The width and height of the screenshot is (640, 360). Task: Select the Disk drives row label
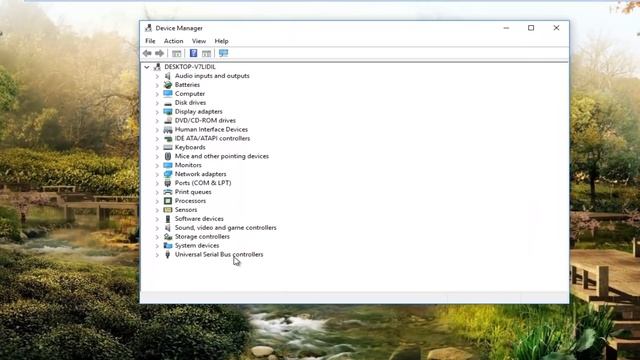click(x=190, y=103)
